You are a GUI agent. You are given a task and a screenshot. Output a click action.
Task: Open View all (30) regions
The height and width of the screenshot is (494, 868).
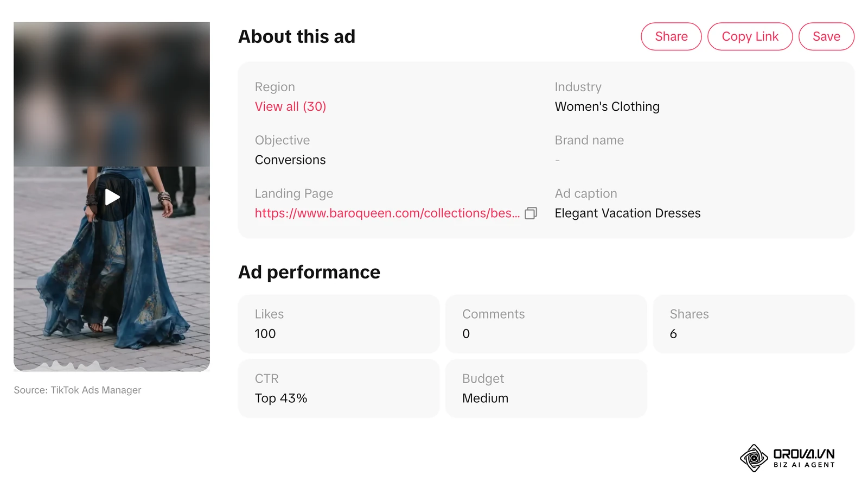click(x=290, y=106)
